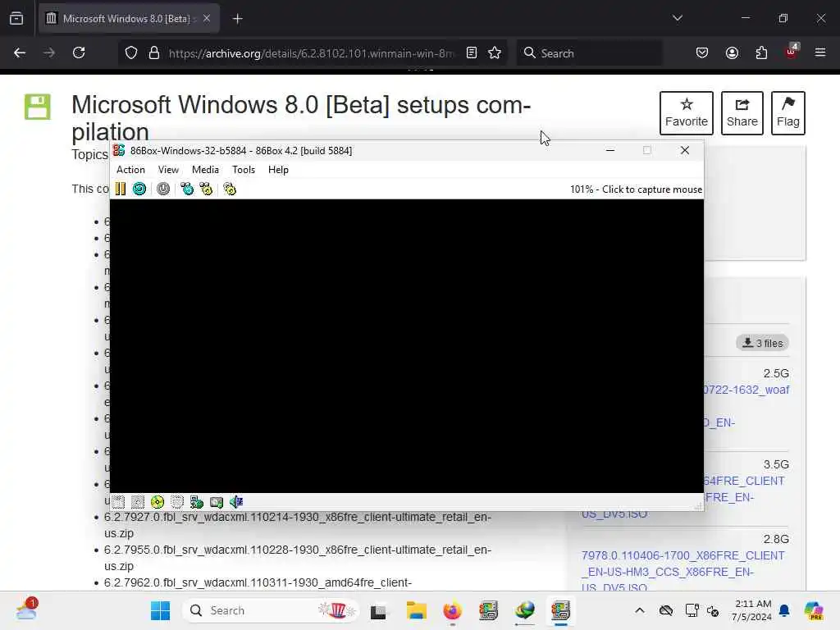Click the green floppy software icon
The width and height of the screenshot is (840, 630).
click(38, 107)
